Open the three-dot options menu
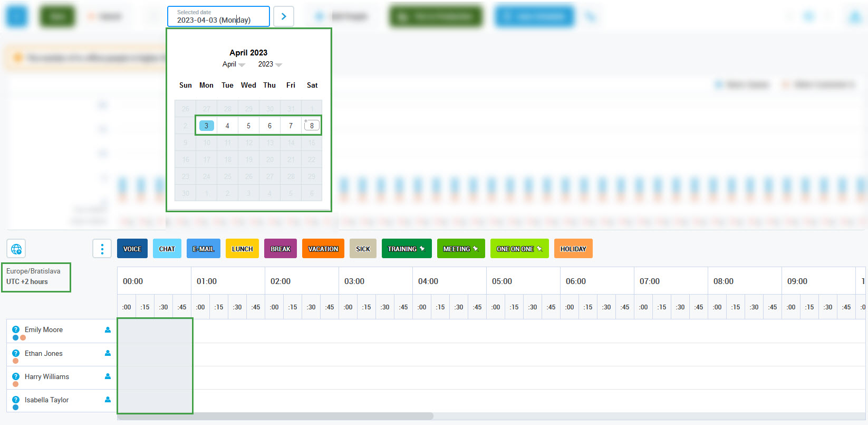 click(x=102, y=249)
